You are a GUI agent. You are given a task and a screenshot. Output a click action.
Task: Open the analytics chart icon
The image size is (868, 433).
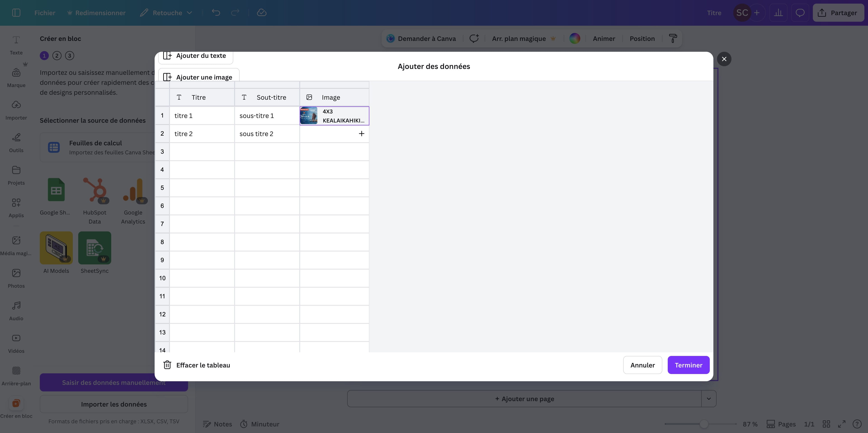coord(778,13)
